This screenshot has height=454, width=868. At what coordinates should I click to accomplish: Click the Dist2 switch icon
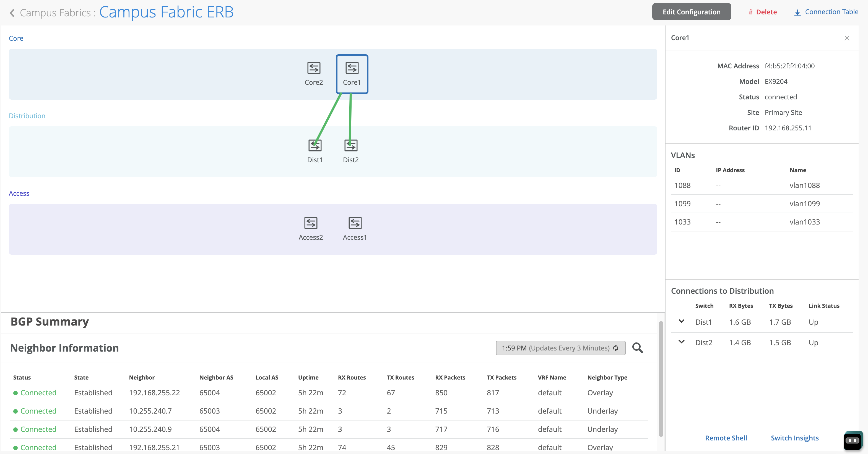pyautogui.click(x=351, y=146)
